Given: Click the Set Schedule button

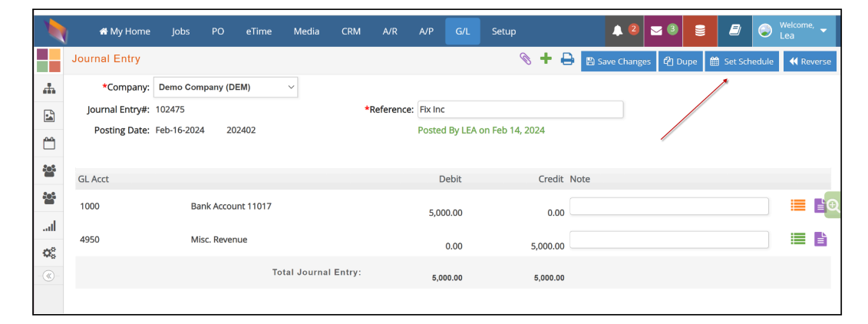Looking at the screenshot, I should click(x=742, y=61).
